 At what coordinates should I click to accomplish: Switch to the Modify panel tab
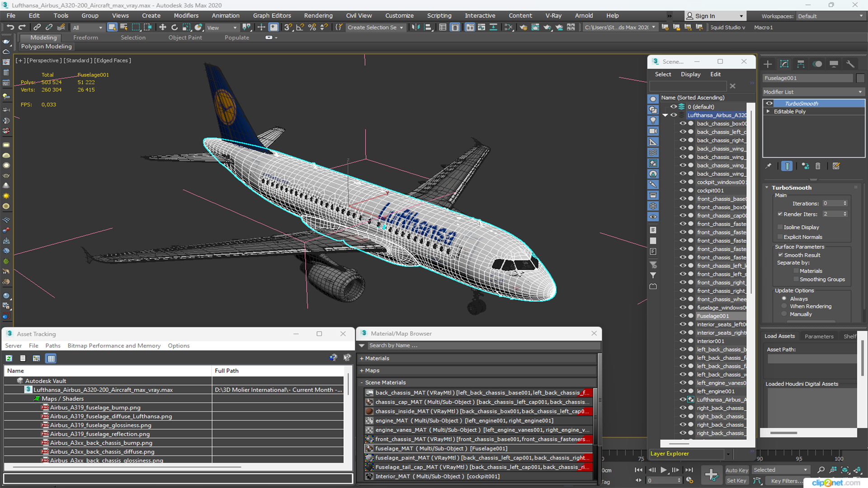coord(784,64)
